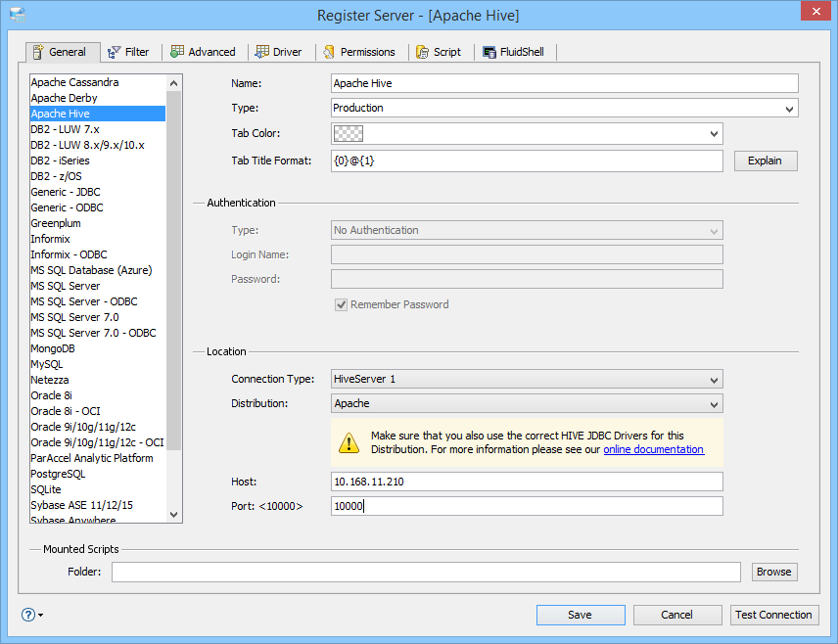Select Informix - ODBC in the list

(x=98, y=254)
